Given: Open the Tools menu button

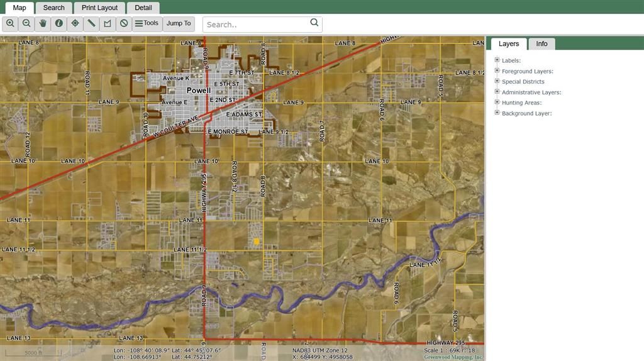Looking at the screenshot, I should coord(147,24).
